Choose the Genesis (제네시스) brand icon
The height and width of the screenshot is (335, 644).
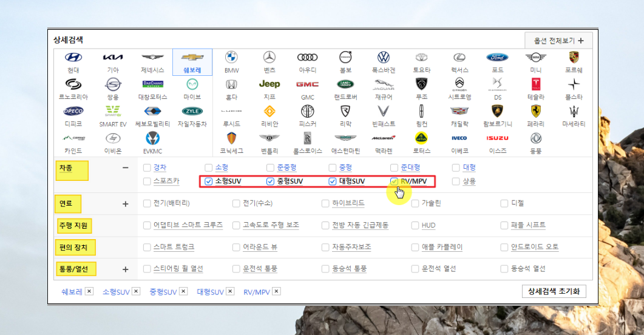(152, 57)
